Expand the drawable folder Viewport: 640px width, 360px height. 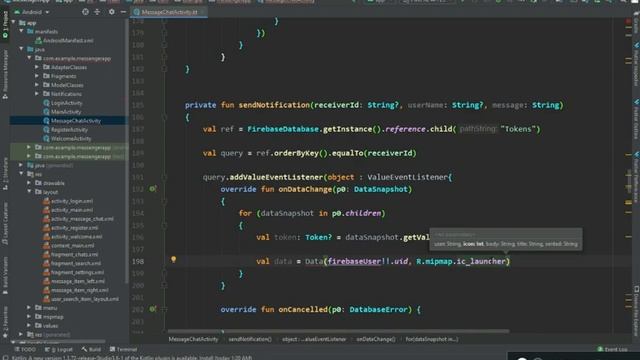(x=29, y=183)
